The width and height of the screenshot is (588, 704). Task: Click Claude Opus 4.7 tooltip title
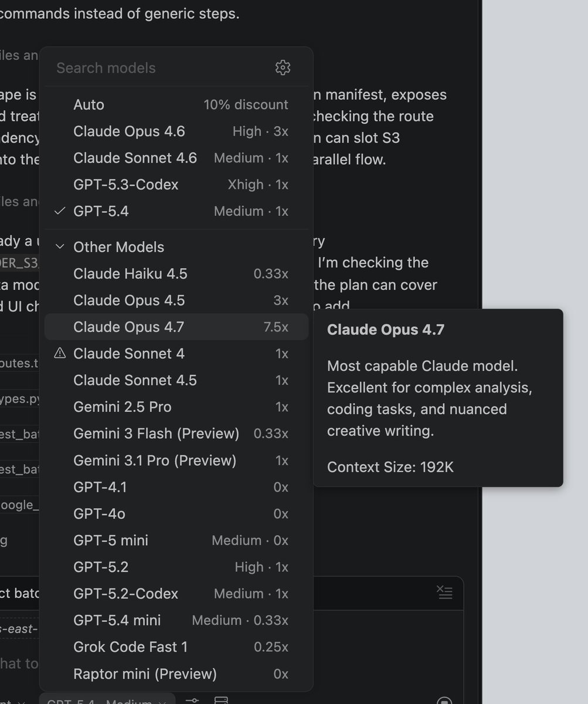(386, 330)
